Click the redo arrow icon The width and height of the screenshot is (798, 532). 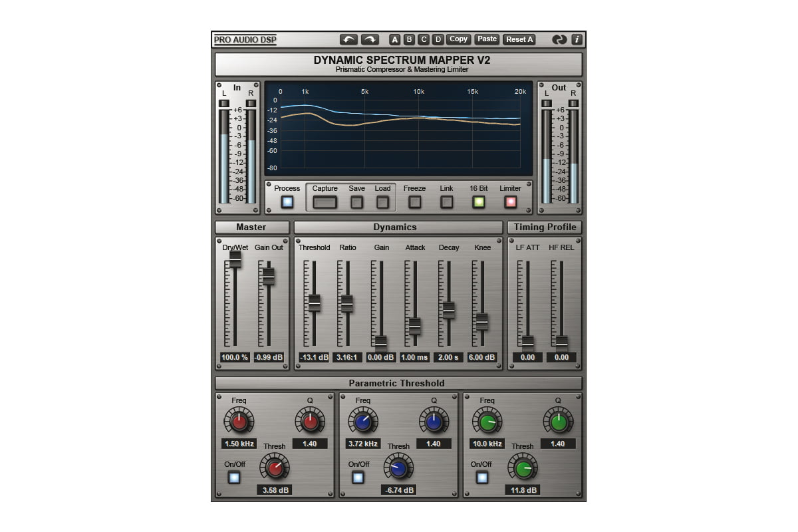[370, 39]
